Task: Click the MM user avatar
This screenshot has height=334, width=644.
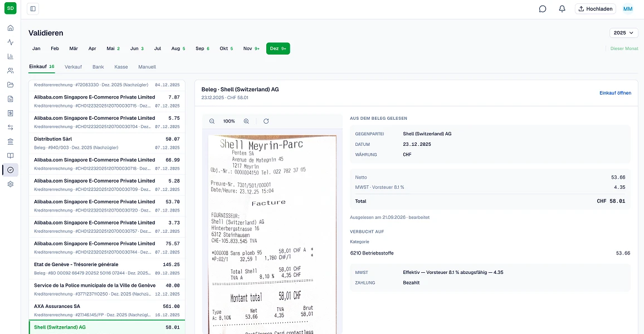Action: [x=628, y=8]
